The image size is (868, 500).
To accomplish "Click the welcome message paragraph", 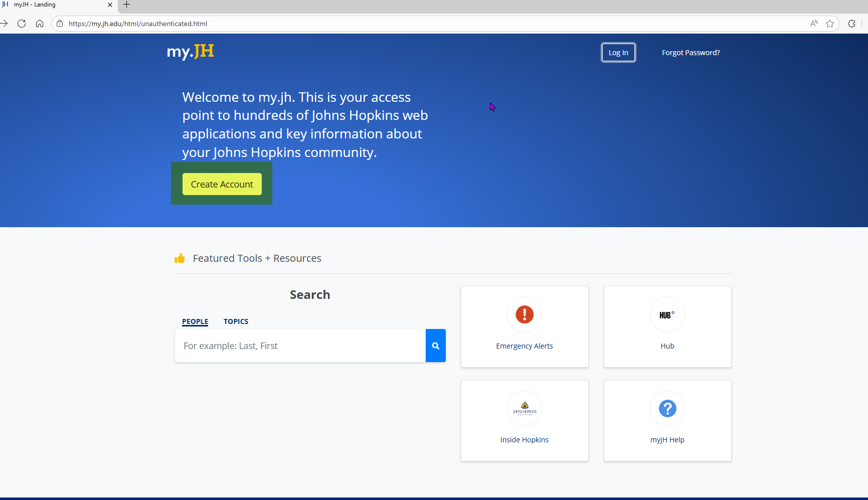I will click(305, 124).
